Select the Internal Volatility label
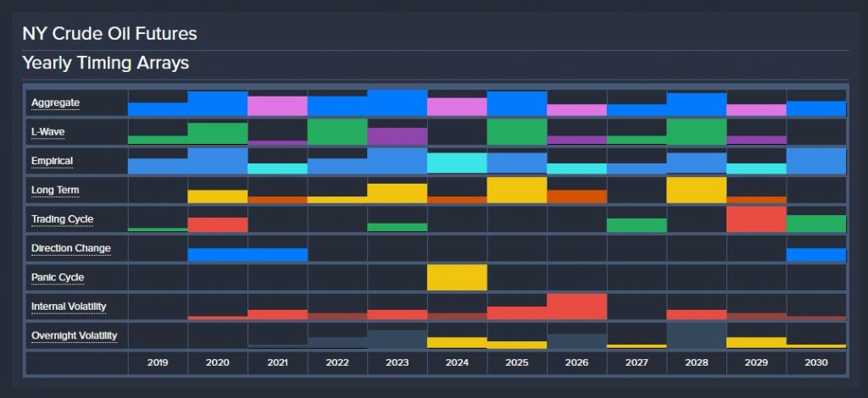The width and height of the screenshot is (868, 398). (x=69, y=307)
